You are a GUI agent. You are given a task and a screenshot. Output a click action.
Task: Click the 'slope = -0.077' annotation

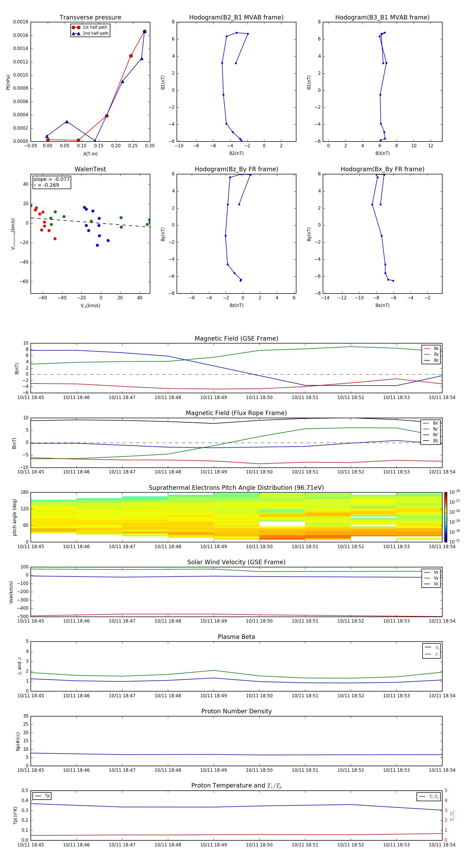pos(52,179)
